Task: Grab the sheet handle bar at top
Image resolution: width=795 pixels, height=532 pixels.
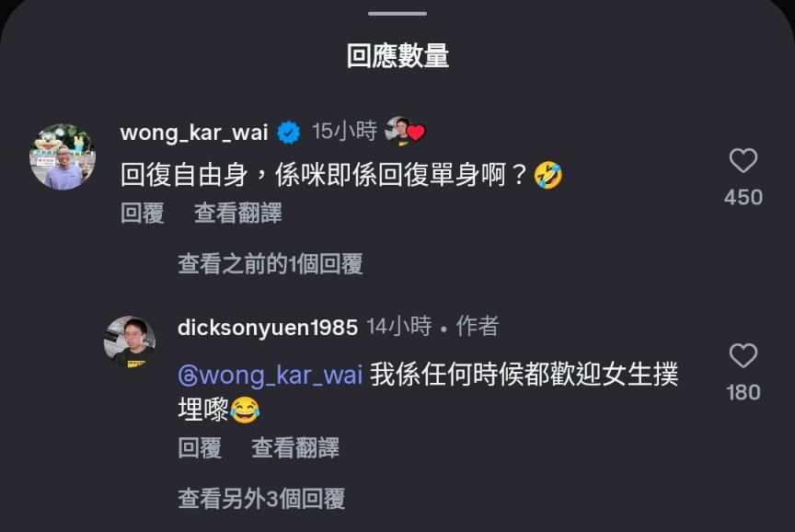Action: (x=397, y=14)
